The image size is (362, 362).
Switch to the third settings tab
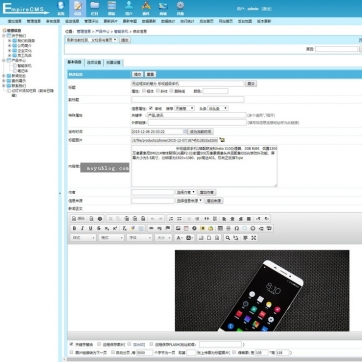tap(114, 62)
